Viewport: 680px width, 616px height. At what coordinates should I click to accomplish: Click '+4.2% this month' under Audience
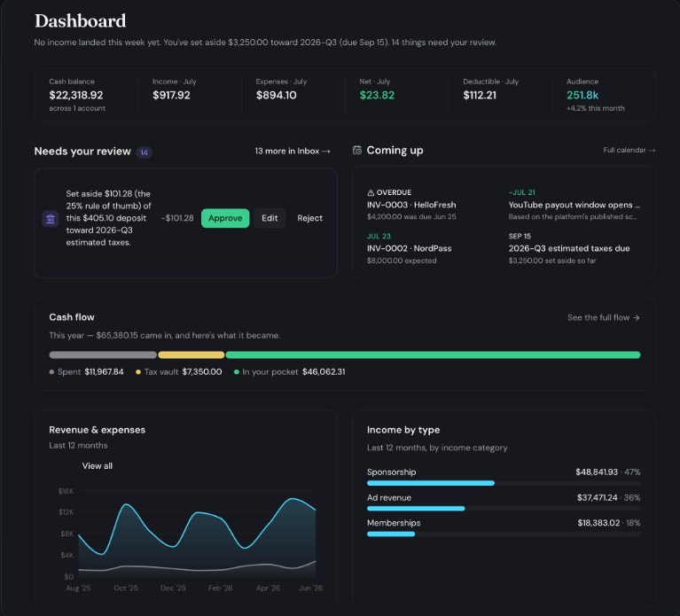click(x=596, y=108)
